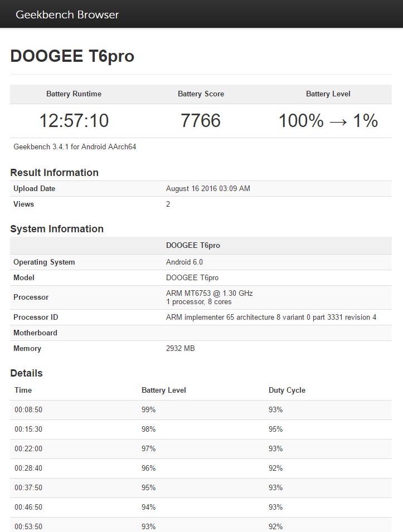Click the Motherboard row label
The height and width of the screenshot is (532, 403).
pyautogui.click(x=35, y=333)
